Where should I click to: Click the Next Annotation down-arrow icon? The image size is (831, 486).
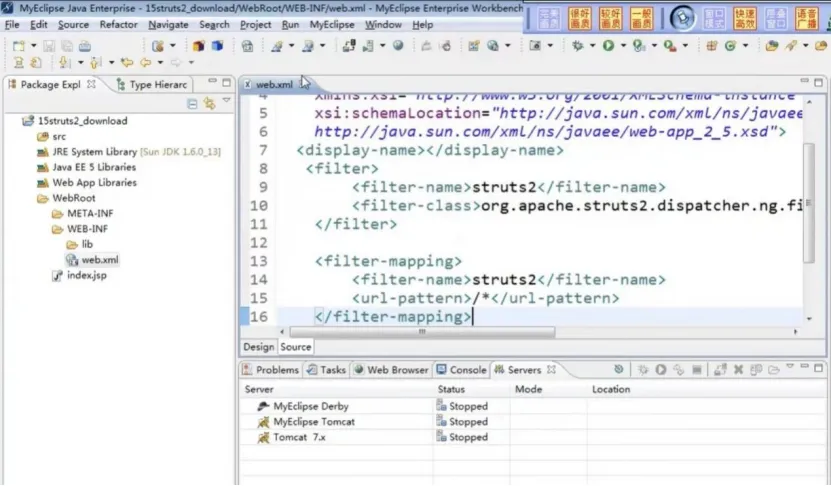tap(65, 63)
